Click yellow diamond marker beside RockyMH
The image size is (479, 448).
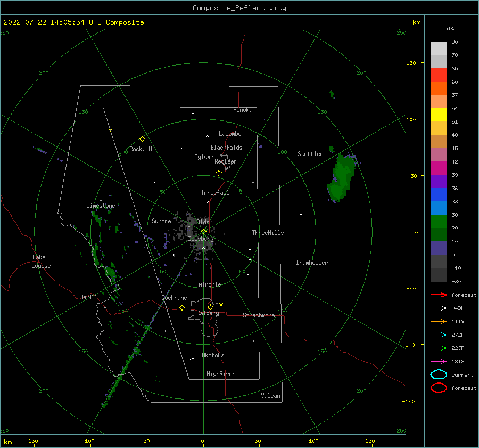(x=142, y=139)
